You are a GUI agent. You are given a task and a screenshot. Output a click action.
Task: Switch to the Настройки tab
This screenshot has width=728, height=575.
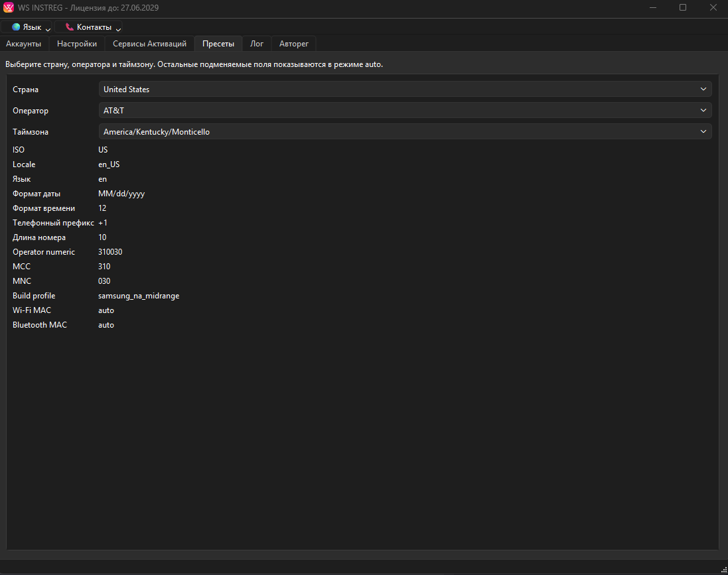(x=77, y=44)
